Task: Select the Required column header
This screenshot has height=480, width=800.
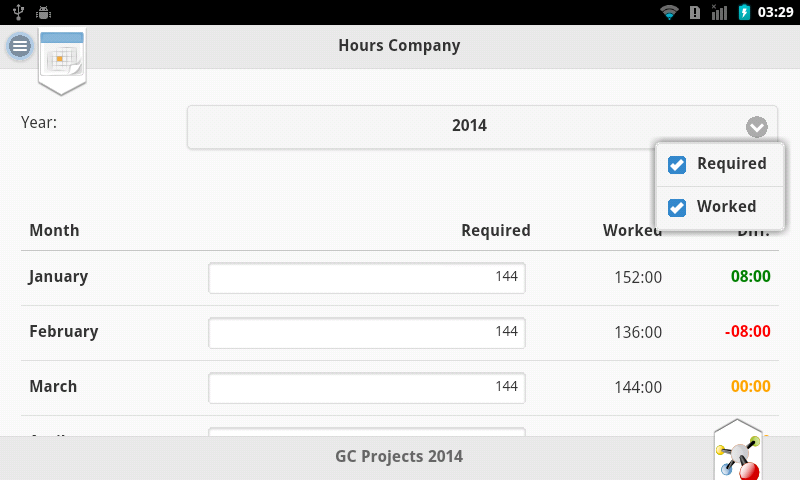Action: [495, 231]
